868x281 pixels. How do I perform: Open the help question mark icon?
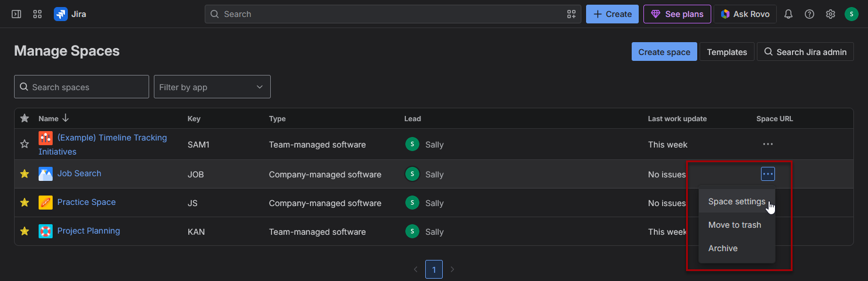(x=810, y=14)
